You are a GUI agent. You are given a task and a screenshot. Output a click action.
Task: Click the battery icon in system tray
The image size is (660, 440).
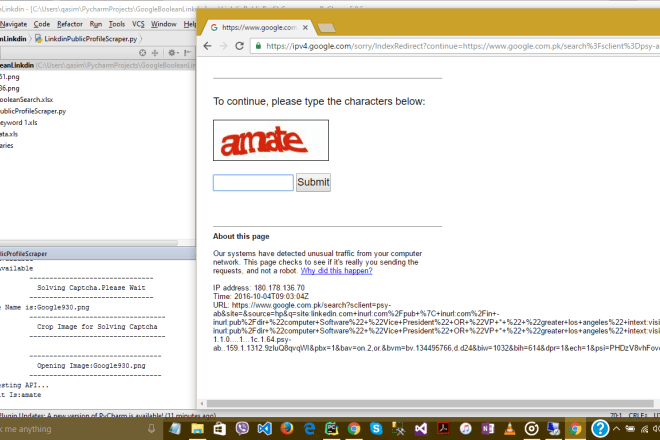(630, 429)
